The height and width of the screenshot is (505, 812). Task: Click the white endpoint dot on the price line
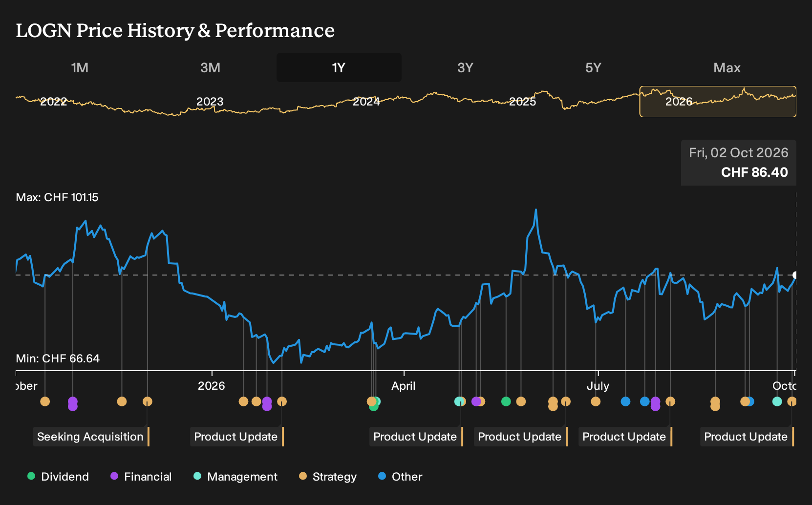(795, 275)
